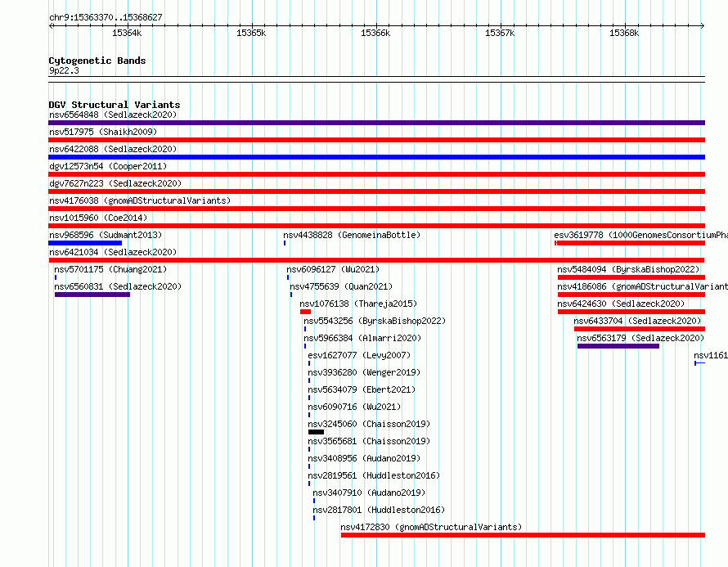
Task: Click the red bar under nsv1076138
Action: (x=305, y=312)
